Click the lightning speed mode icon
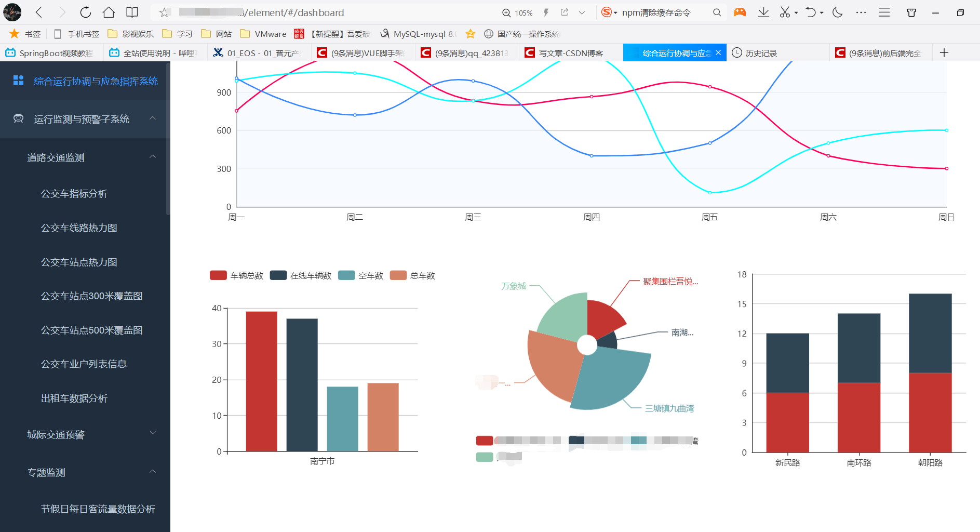Image resolution: width=980 pixels, height=532 pixels. (x=546, y=12)
